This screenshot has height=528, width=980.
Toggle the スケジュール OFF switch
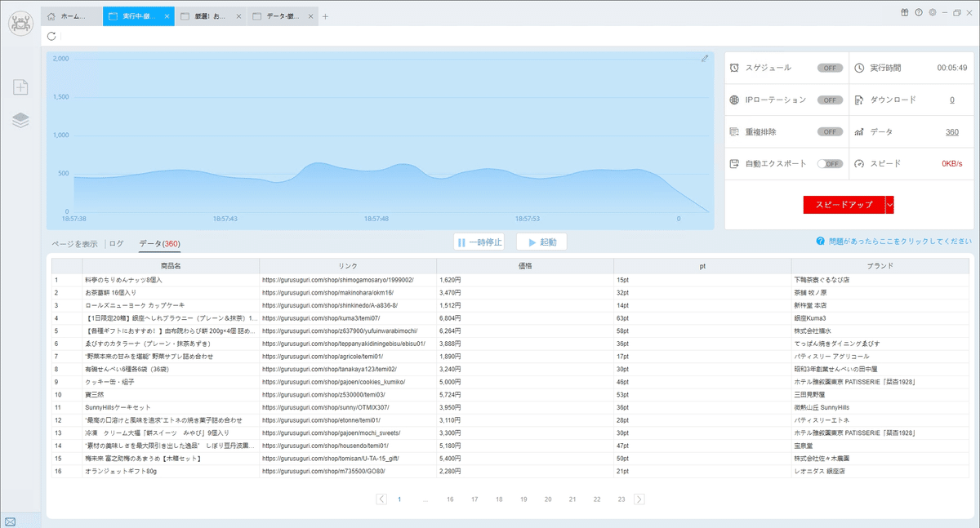tap(830, 68)
